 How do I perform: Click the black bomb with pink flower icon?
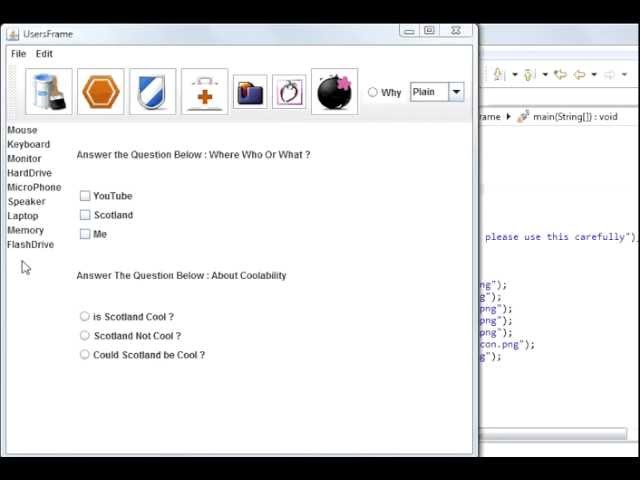[x=334, y=91]
